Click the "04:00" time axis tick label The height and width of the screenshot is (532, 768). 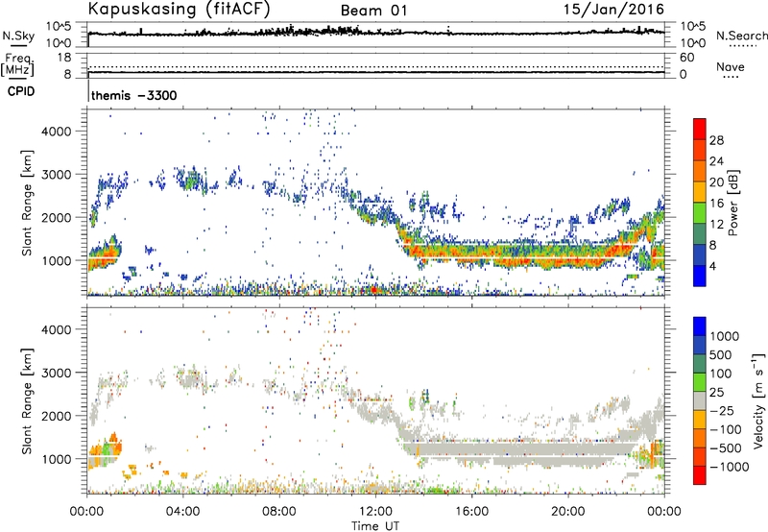pos(183,512)
